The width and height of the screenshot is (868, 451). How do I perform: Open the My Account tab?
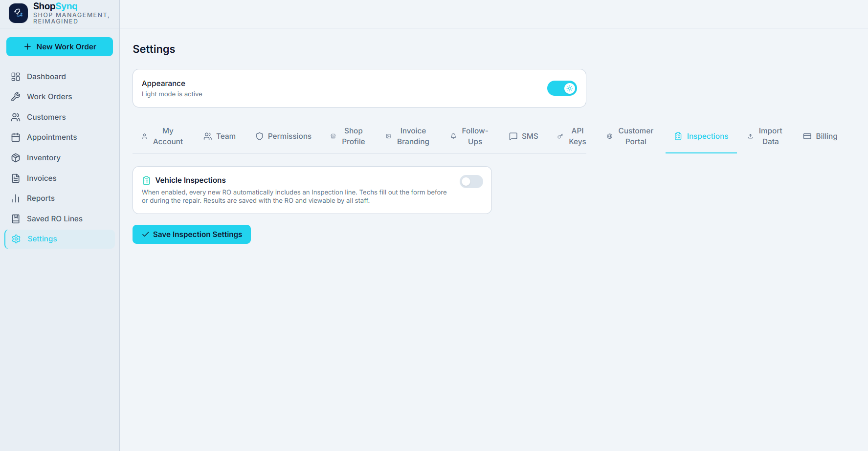pos(162,136)
